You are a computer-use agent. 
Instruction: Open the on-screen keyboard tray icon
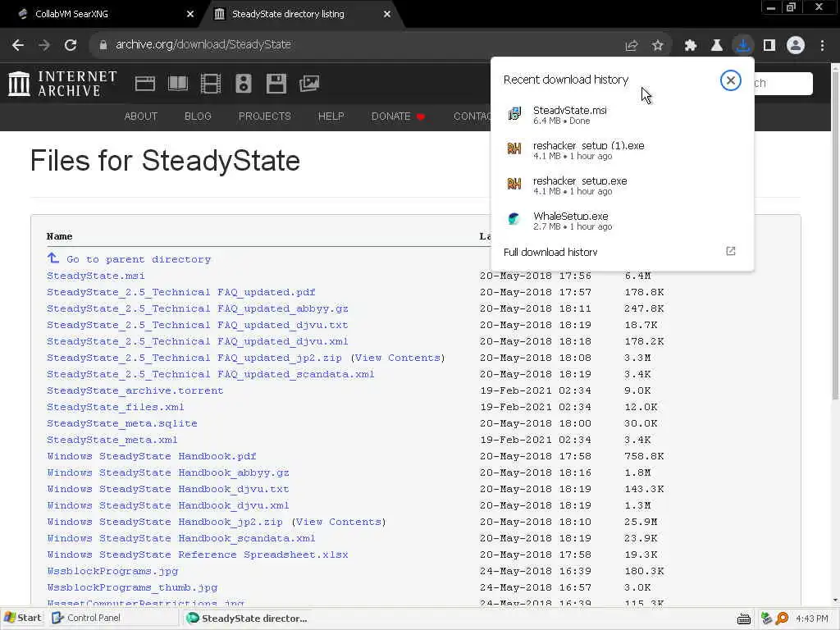[x=743, y=619]
